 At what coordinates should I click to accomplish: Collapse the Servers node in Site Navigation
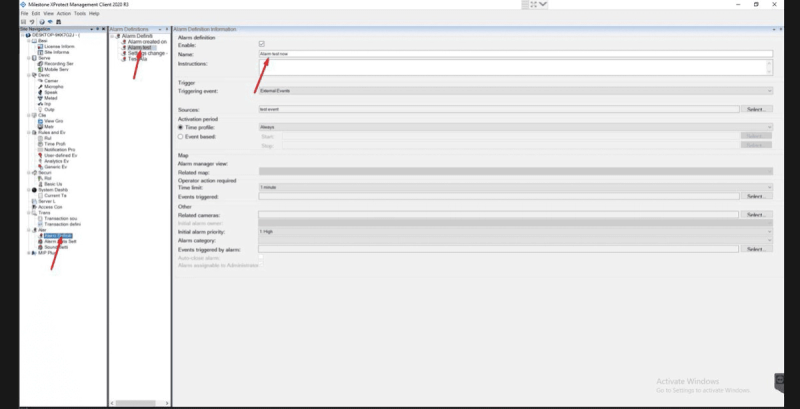(x=29, y=58)
